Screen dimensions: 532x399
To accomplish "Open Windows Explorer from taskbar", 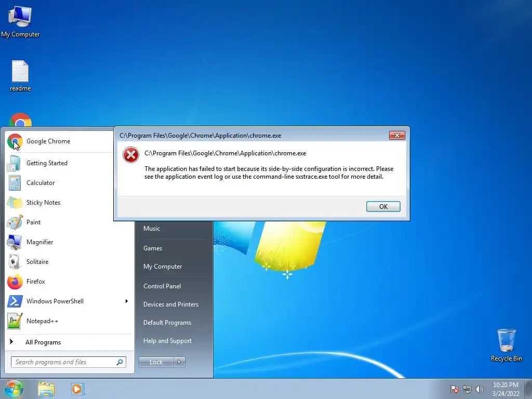I will pyautogui.click(x=46, y=389).
